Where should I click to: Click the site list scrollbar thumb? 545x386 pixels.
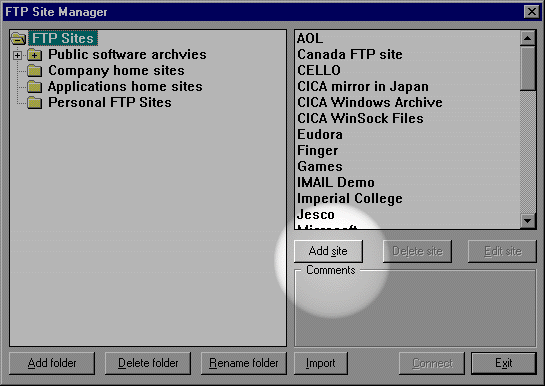click(x=528, y=68)
